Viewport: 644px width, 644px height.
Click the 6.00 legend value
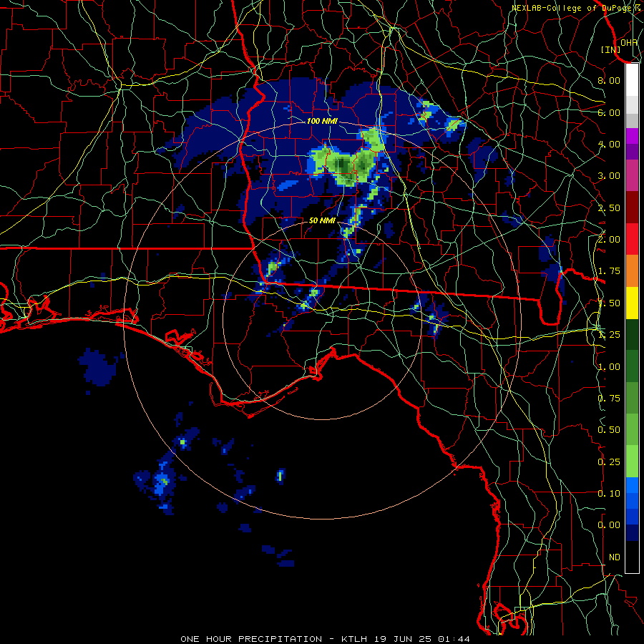tap(609, 112)
